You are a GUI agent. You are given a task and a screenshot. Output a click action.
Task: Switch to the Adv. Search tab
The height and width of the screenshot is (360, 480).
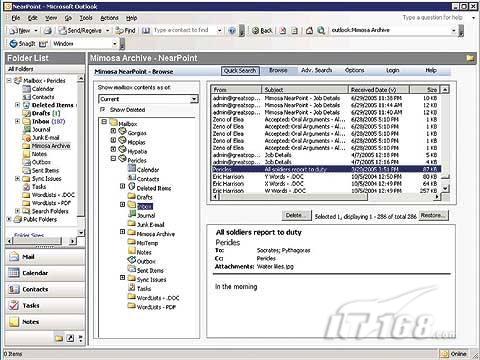click(x=316, y=70)
